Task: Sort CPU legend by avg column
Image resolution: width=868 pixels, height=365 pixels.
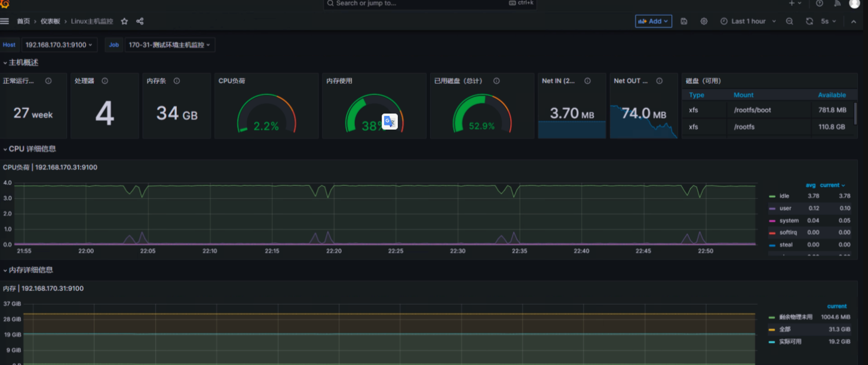Action: (811, 185)
